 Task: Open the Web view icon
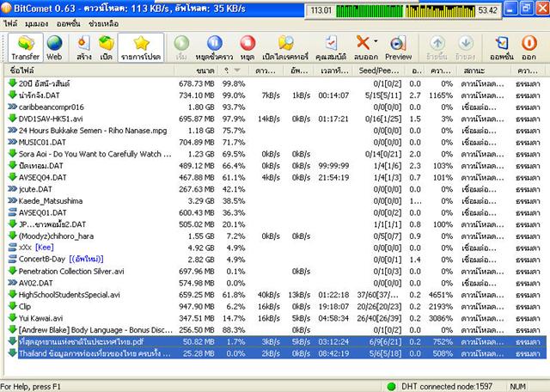54,46
